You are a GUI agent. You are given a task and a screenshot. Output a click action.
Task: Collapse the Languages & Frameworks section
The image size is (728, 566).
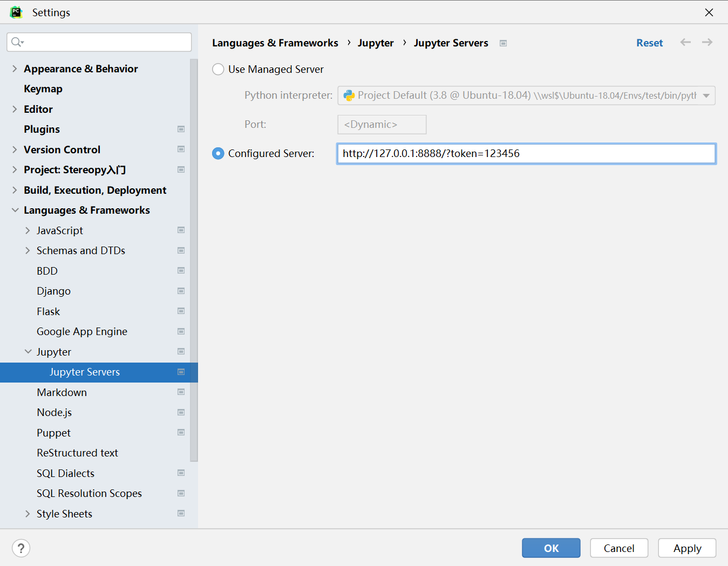tap(15, 210)
